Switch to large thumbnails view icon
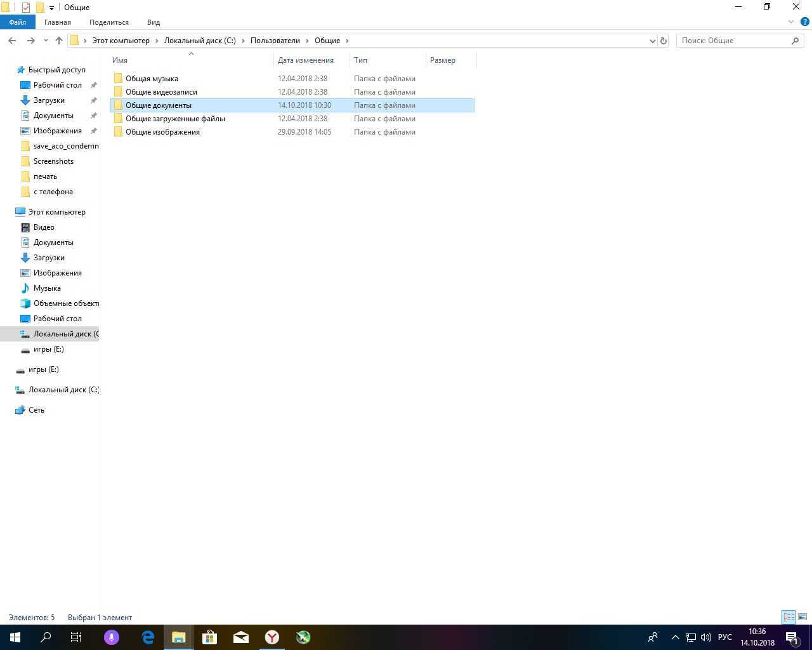This screenshot has height=650, width=812. pyautogui.click(x=802, y=617)
